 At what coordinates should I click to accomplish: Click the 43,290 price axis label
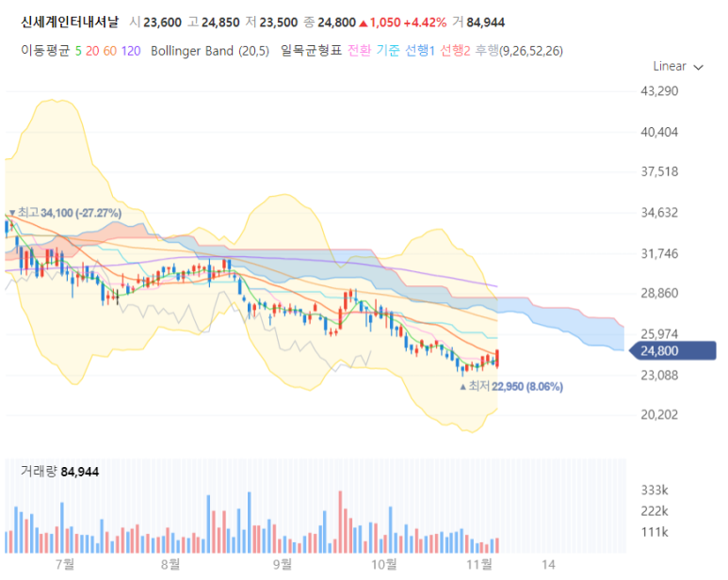[x=659, y=91]
